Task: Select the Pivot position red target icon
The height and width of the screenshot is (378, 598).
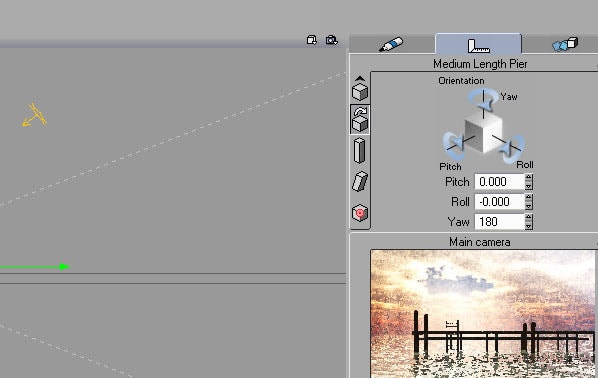Action: point(360,213)
